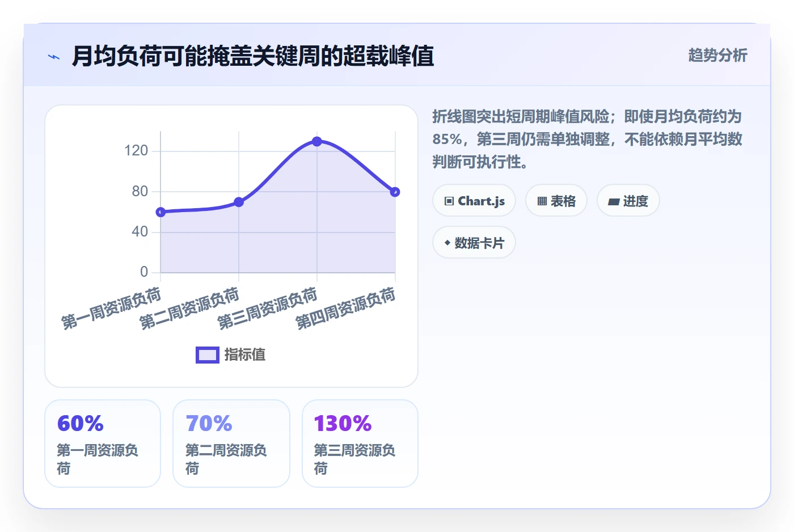
Task: Click the 第三周资源负荷 x-axis label
Action: 268,309
